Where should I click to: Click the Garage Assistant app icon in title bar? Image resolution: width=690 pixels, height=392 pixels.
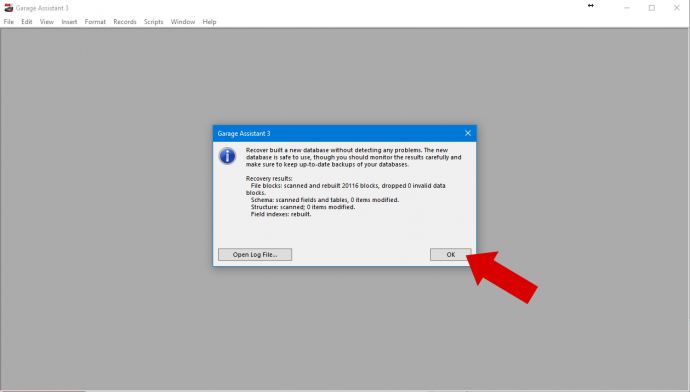(x=8, y=7)
